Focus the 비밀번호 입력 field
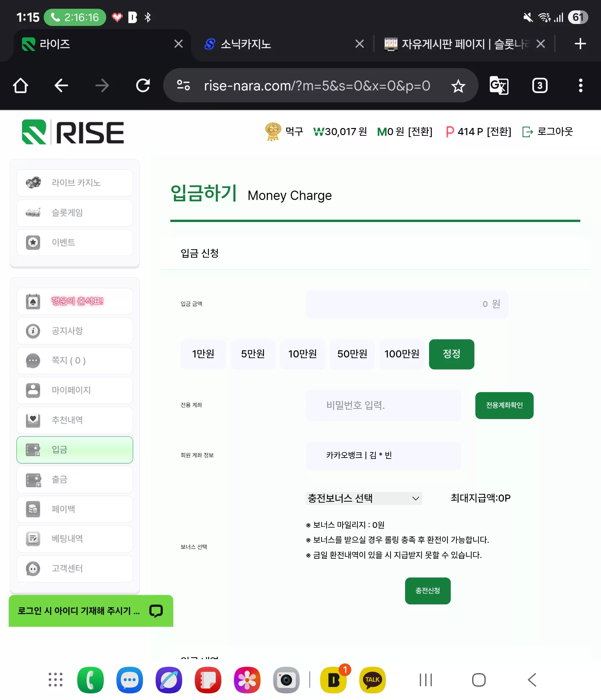 click(383, 405)
